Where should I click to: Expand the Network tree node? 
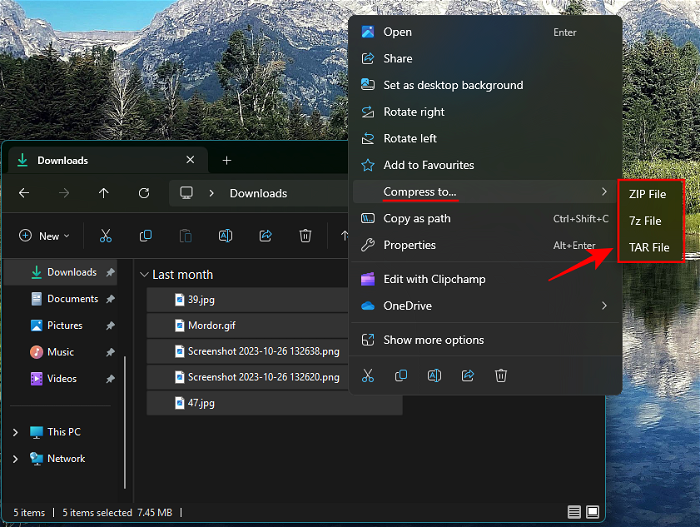coord(15,459)
